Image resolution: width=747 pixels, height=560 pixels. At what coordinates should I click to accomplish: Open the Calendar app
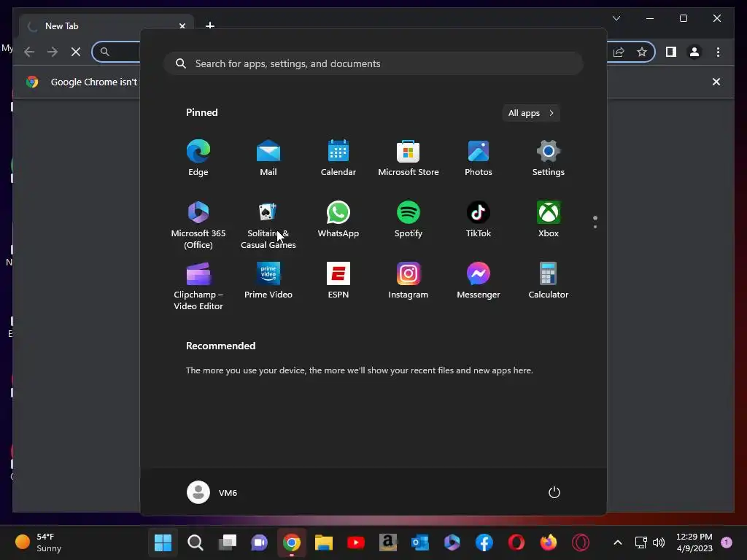(x=338, y=158)
